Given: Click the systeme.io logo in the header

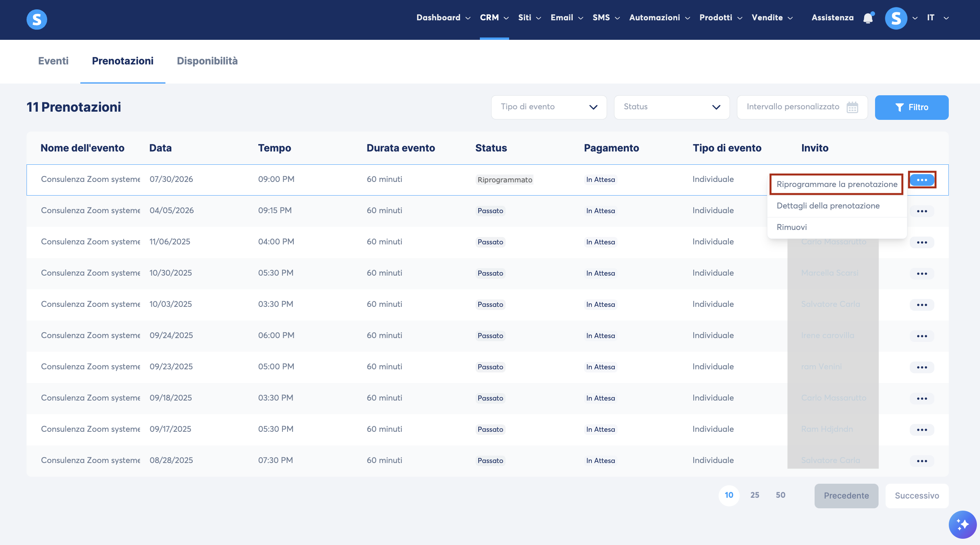Looking at the screenshot, I should click(37, 19).
